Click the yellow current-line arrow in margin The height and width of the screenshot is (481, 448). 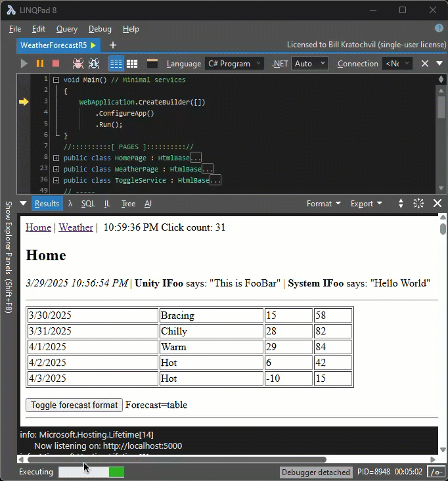[x=24, y=102]
